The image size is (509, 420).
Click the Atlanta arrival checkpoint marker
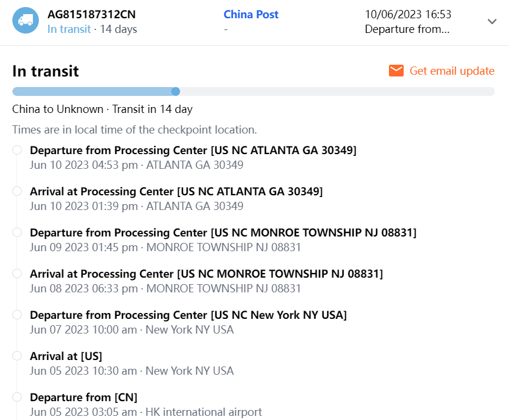click(17, 191)
